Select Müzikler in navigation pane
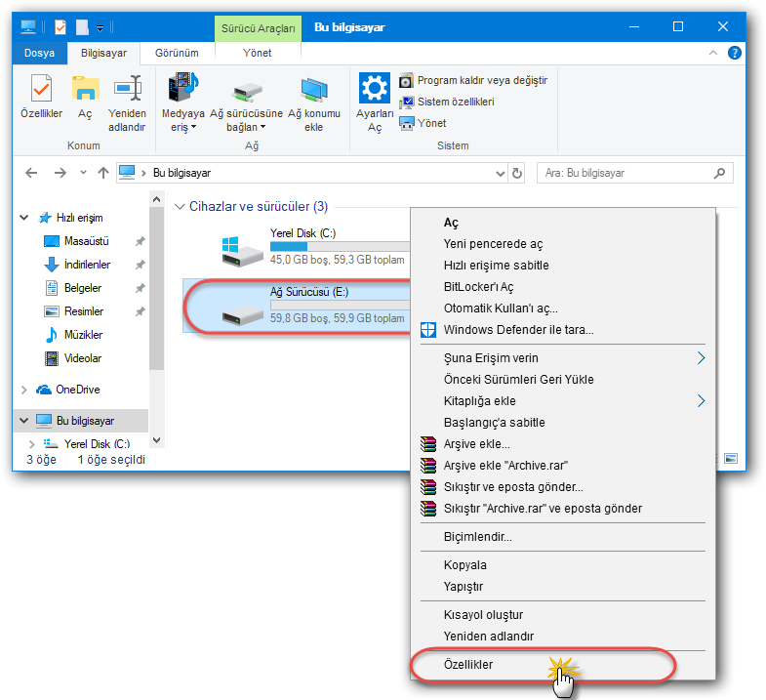Screen dimensions: 766x700 pos(83,335)
